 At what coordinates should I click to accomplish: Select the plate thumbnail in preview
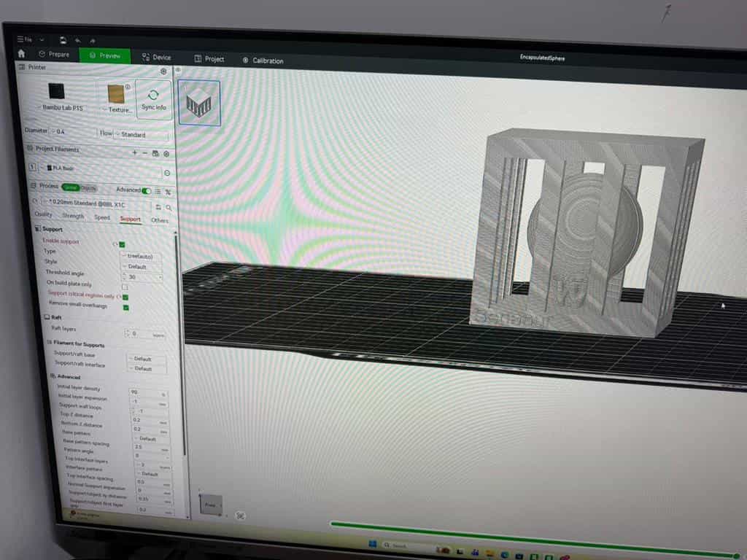199,102
